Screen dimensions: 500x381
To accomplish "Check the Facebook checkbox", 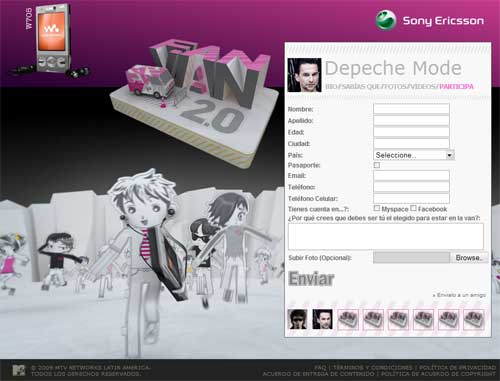I will 413,208.
